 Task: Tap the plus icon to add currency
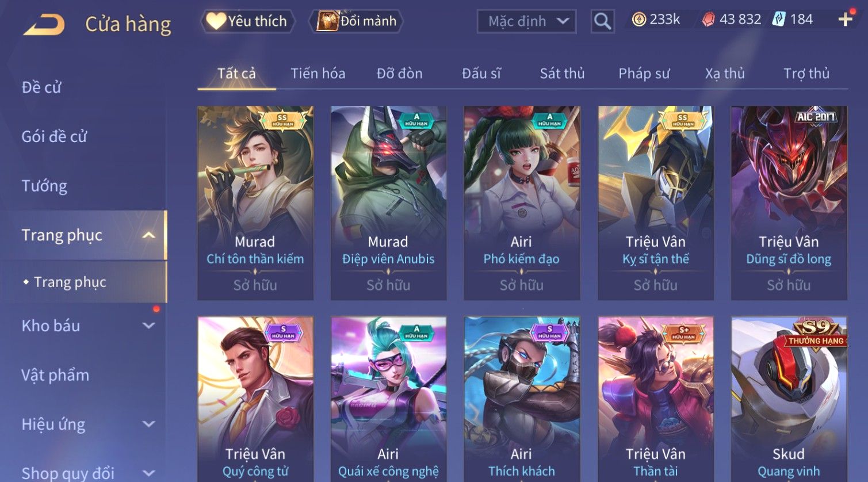click(x=845, y=20)
